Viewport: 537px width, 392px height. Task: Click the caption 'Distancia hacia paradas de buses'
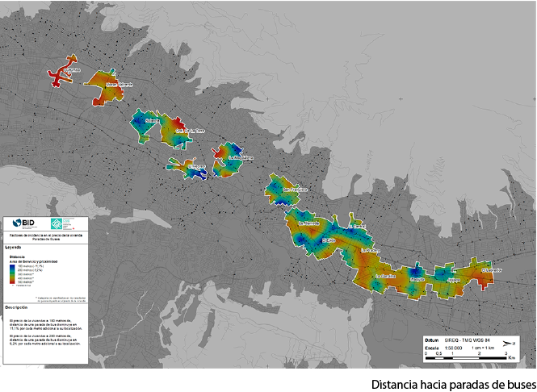453,383
